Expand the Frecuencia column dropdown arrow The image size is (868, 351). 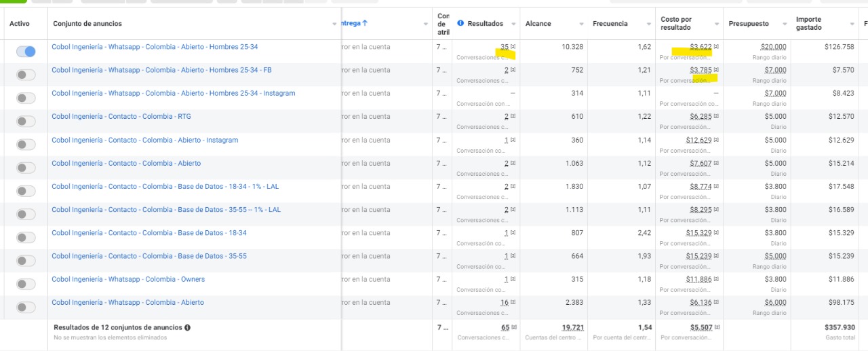click(x=649, y=24)
